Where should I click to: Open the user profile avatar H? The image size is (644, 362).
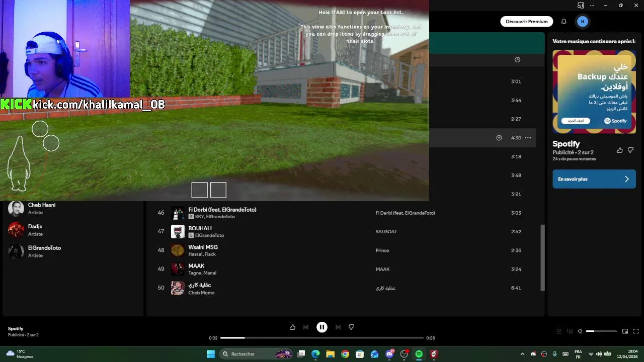583,21
